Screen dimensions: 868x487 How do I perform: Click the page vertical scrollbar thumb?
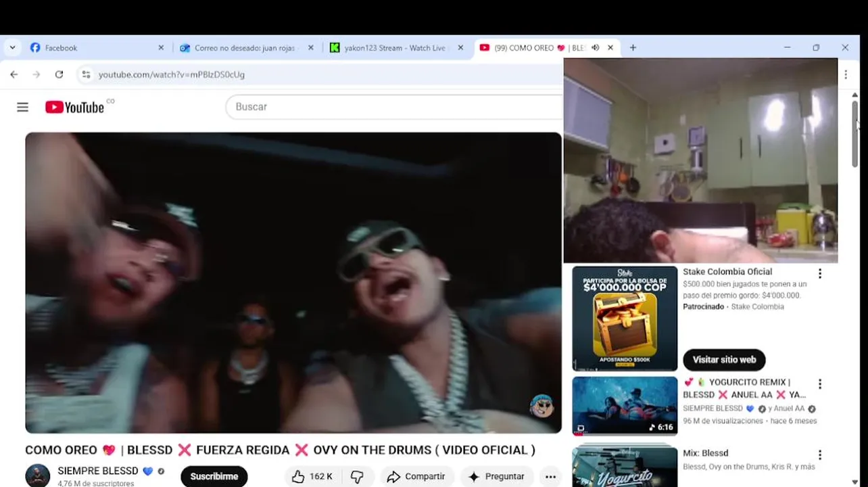(854, 134)
